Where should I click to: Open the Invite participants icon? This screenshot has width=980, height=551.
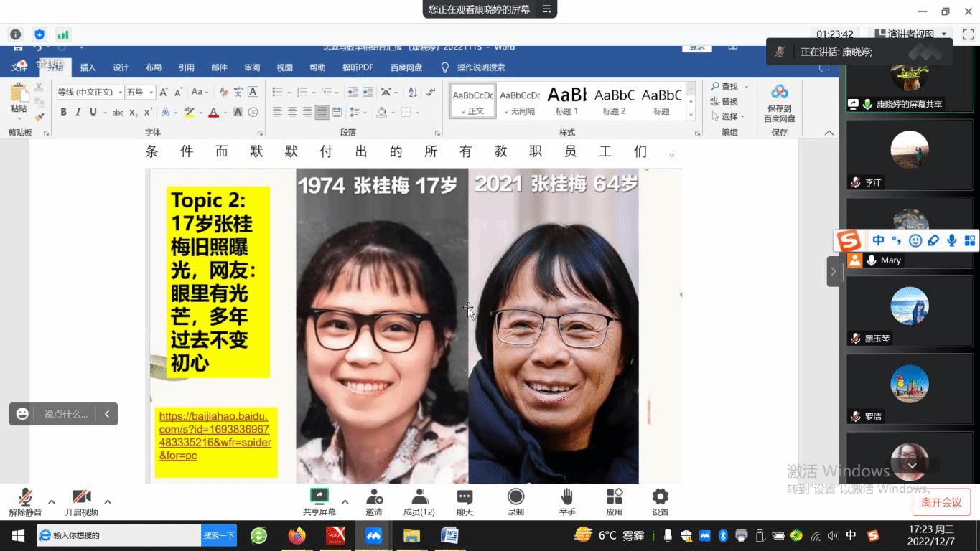[374, 496]
